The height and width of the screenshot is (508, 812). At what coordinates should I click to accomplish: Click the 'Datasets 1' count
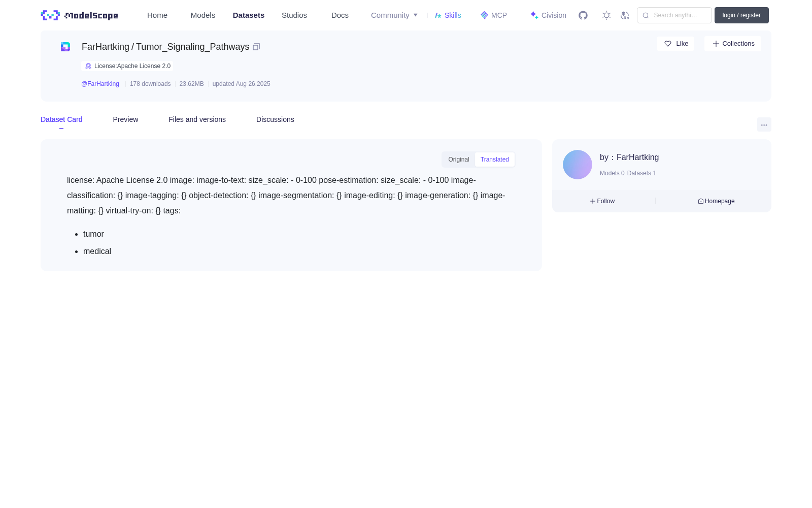tap(641, 173)
